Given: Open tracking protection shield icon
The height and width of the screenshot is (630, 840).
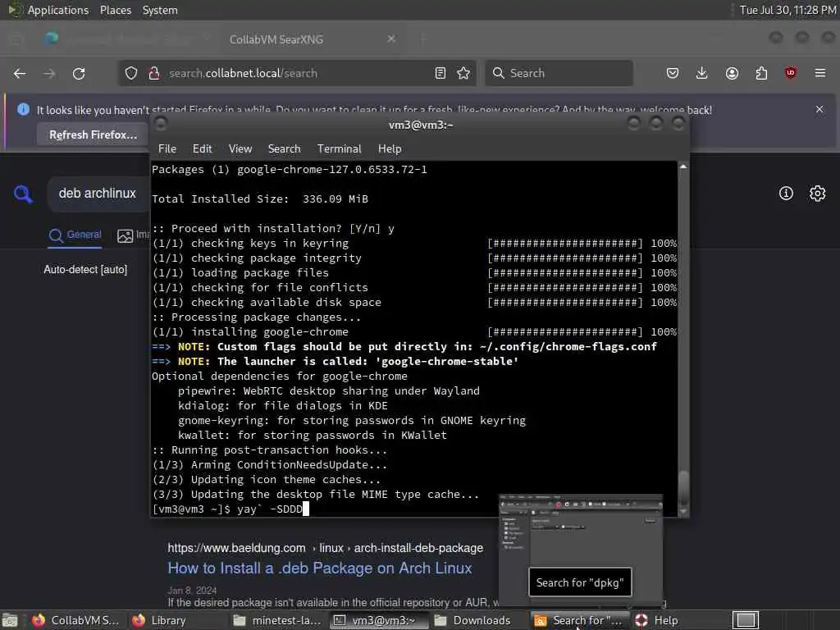Looking at the screenshot, I should click(x=131, y=73).
